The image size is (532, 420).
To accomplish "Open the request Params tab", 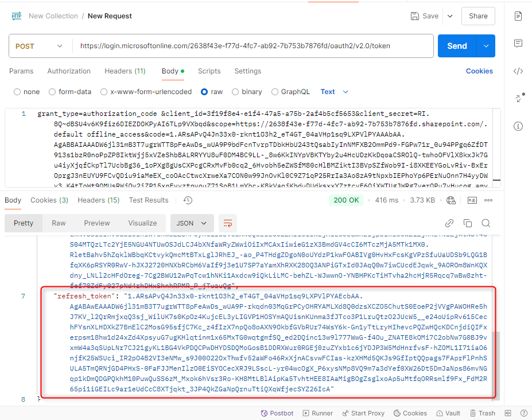I will click(21, 71).
